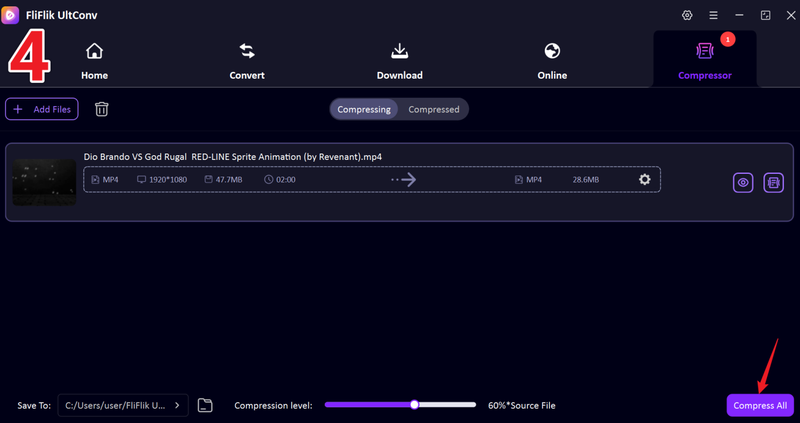Click the 60%*Source File label
The height and width of the screenshot is (423, 800).
(x=521, y=406)
